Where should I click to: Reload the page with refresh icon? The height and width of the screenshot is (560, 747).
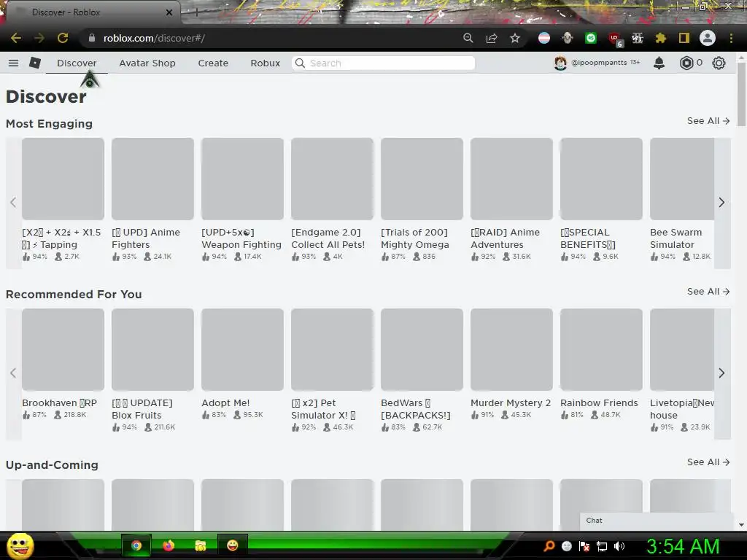click(63, 38)
